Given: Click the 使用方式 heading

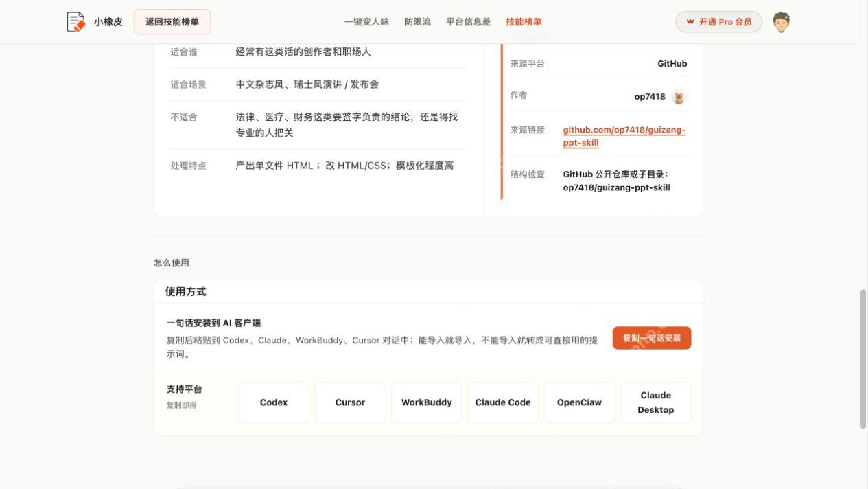Looking at the screenshot, I should [x=185, y=291].
